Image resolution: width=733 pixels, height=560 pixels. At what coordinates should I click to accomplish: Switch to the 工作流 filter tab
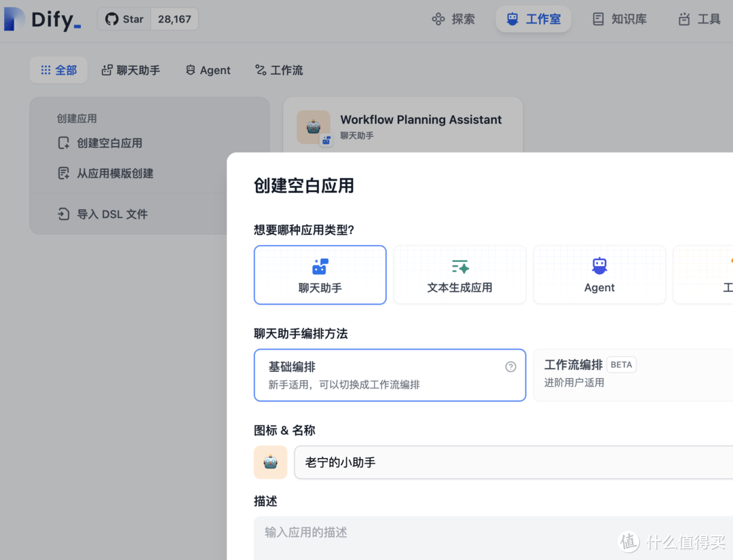coord(278,70)
